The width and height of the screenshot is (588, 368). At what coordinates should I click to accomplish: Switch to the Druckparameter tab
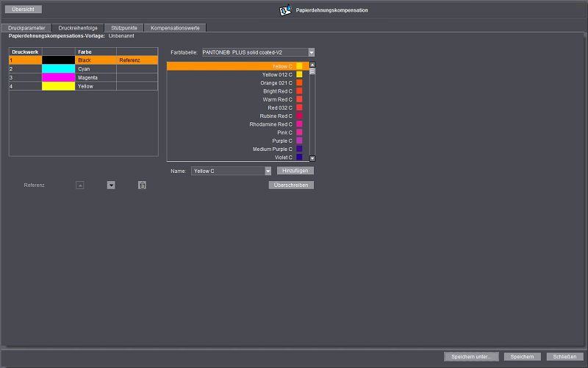click(x=32, y=27)
